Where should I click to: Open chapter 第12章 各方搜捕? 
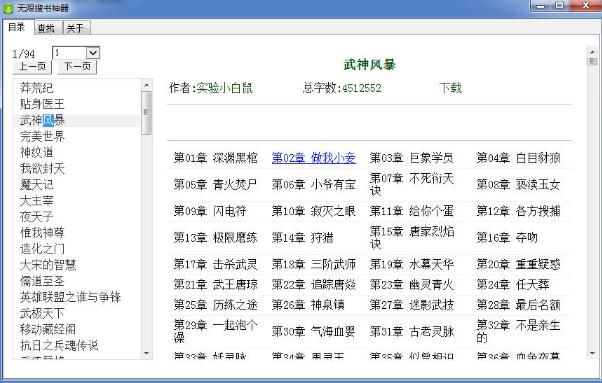(x=518, y=211)
